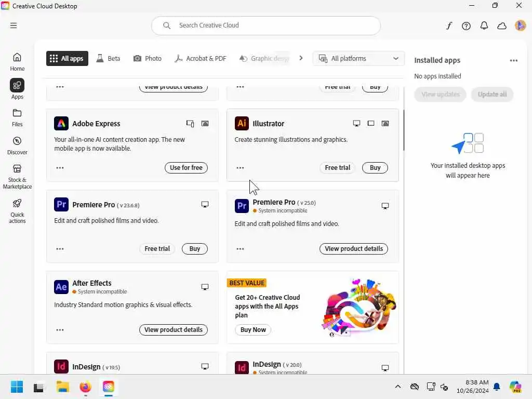Buy Illustrator
Screen dimensions: 532x399
coord(375,168)
